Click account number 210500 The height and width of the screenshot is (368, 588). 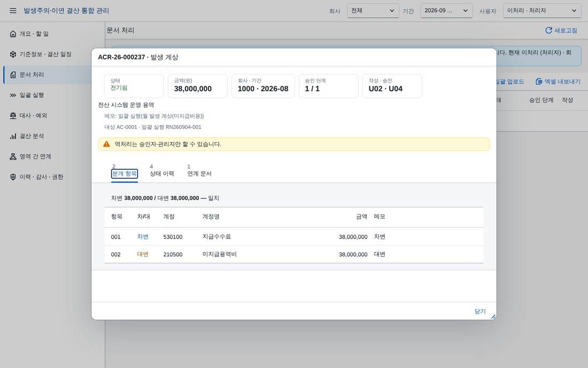[x=173, y=254]
